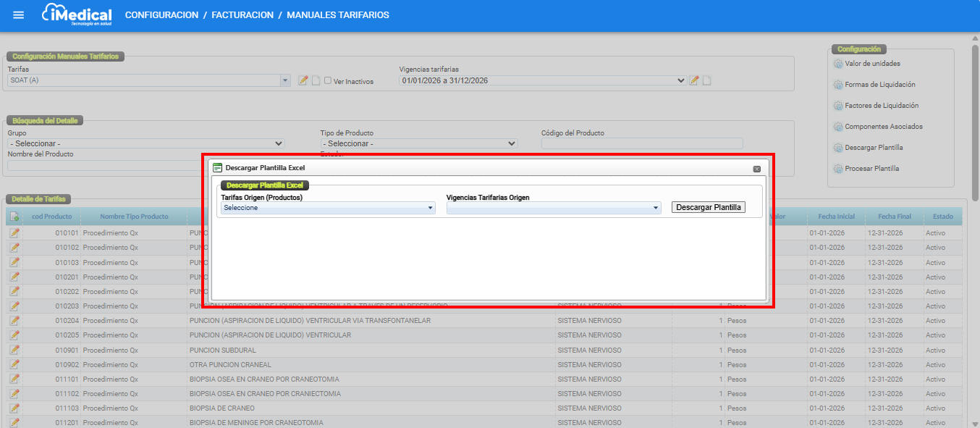Expand the Tipo de Producto dropdown
The height and width of the screenshot is (428, 980).
(419, 143)
